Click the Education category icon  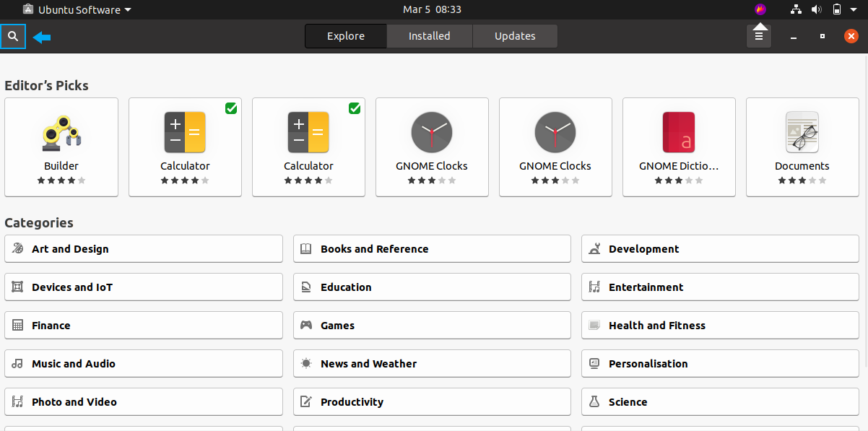[x=306, y=287]
